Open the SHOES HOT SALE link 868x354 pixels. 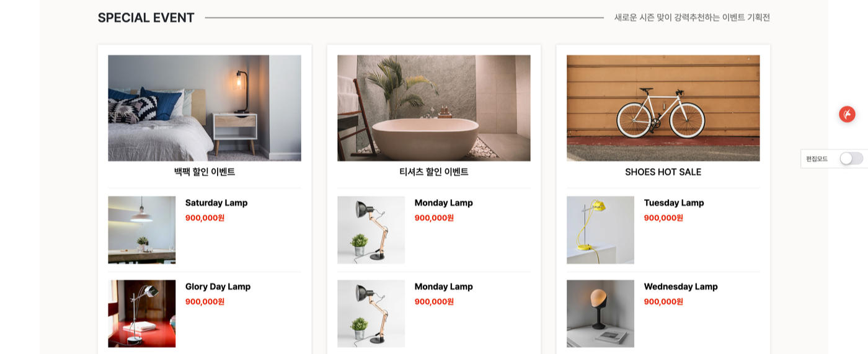click(x=663, y=172)
